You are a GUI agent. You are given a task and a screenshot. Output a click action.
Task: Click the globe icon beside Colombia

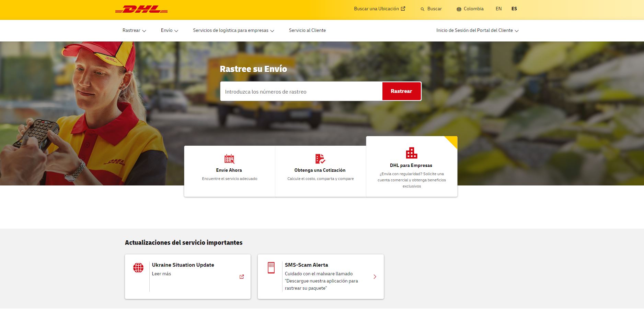point(459,9)
